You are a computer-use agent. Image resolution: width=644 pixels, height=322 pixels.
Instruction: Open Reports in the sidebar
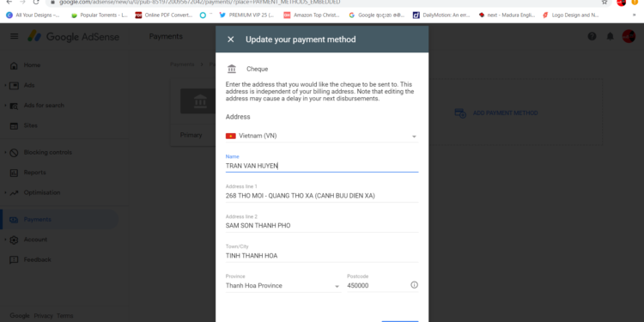click(x=35, y=173)
